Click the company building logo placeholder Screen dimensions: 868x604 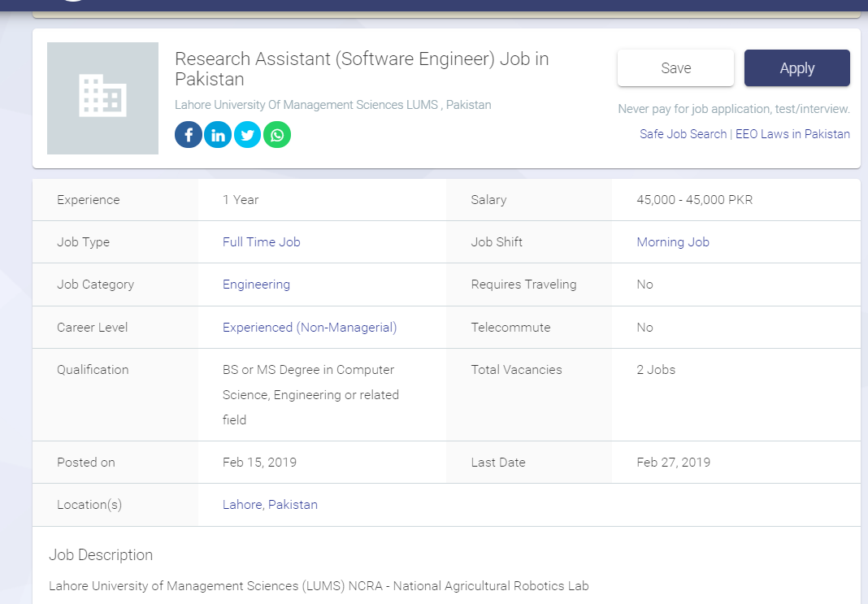coord(102,98)
